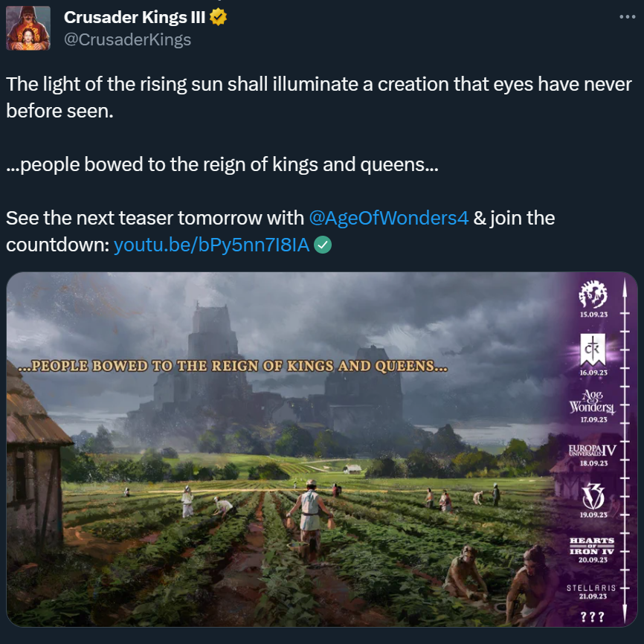Click the green checkmark beside the YouTube link
Viewport: 644px width, 644px height.
coord(323,245)
